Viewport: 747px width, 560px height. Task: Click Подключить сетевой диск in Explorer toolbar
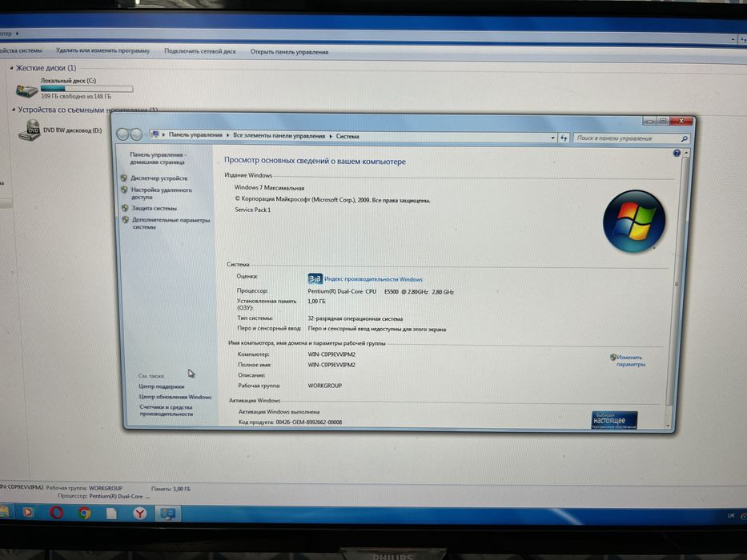coord(200,51)
